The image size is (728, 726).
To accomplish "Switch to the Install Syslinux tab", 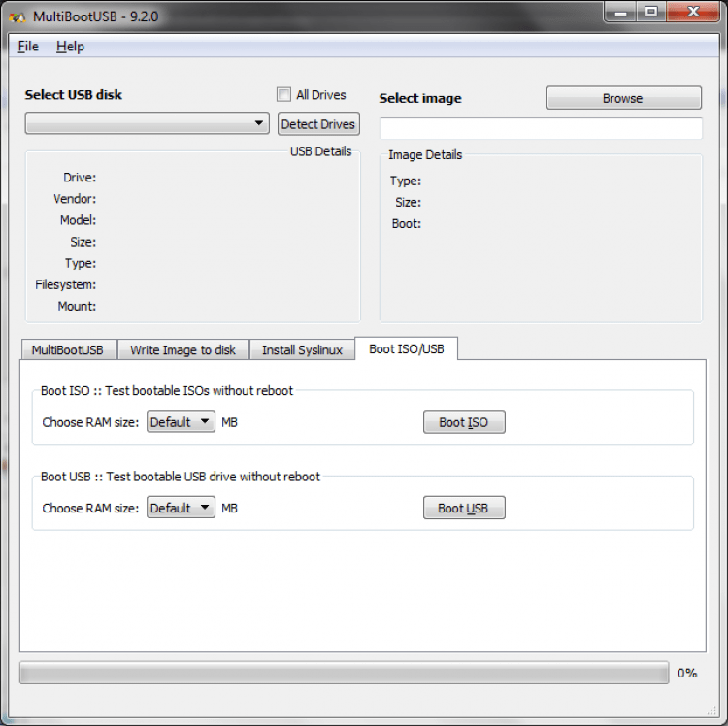I will pyautogui.click(x=302, y=349).
